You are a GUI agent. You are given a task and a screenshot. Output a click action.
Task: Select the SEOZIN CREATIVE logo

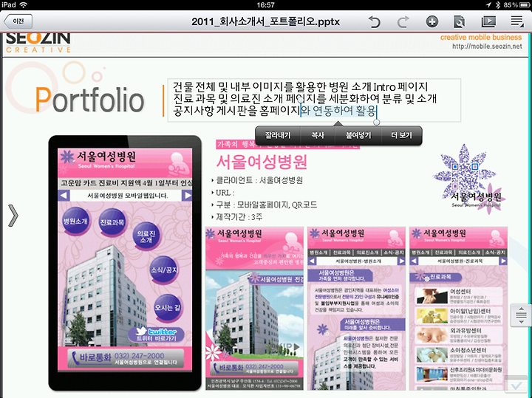coord(38,42)
